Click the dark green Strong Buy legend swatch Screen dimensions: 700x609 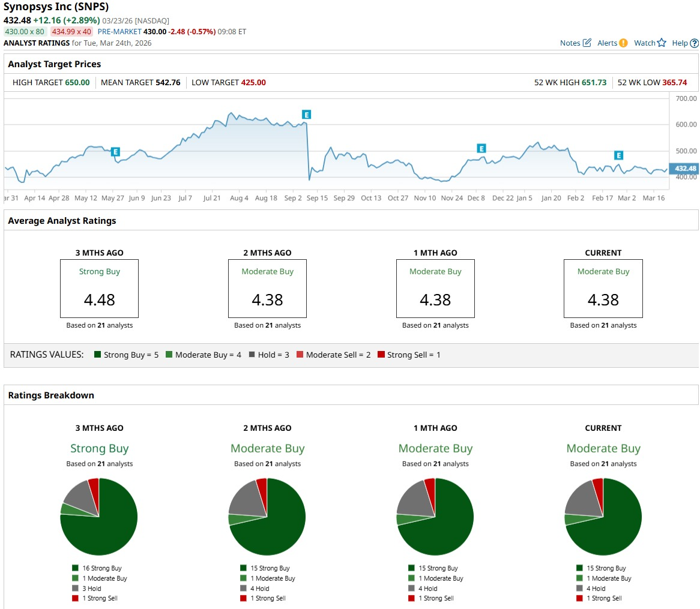tap(97, 354)
